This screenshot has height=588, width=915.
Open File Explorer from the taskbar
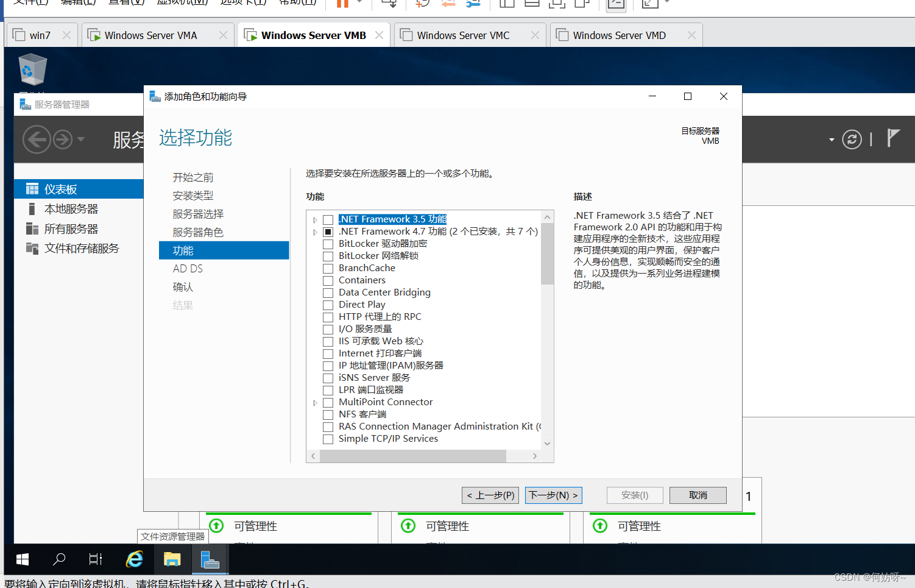172,559
